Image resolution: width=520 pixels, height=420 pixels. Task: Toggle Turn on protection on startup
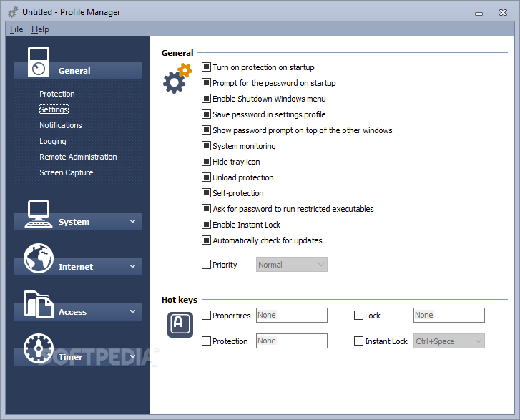(206, 67)
